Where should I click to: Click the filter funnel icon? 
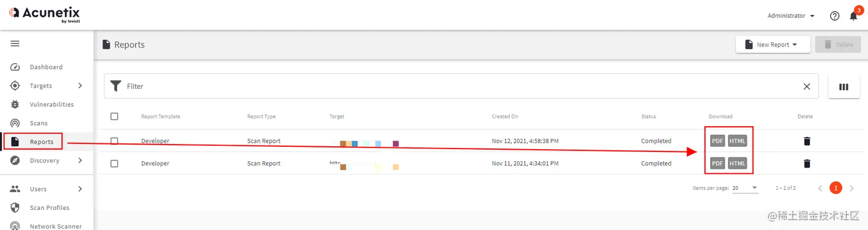[116, 86]
